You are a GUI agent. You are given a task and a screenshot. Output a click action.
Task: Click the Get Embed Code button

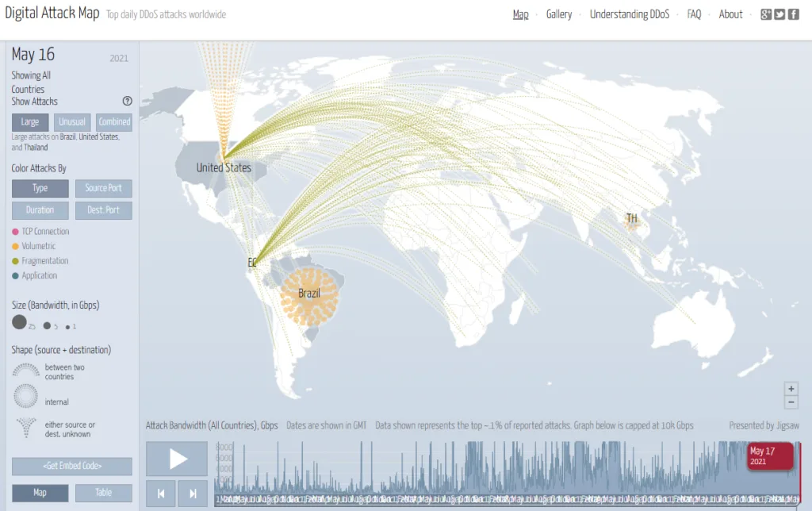coord(71,466)
